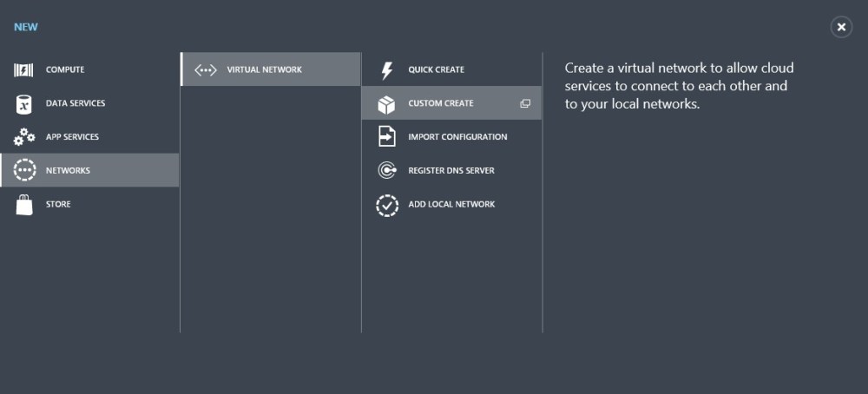Select the NETWORKS category label
This screenshot has width=868, height=394.
tap(68, 170)
